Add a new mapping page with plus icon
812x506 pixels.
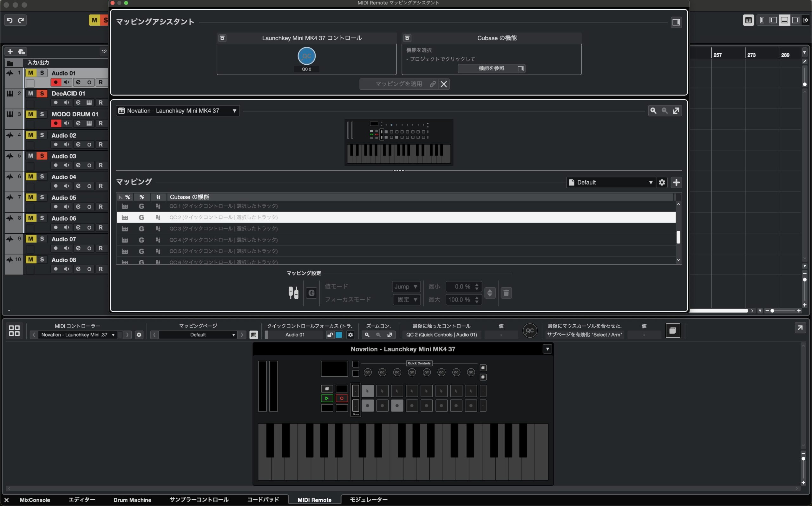point(676,182)
